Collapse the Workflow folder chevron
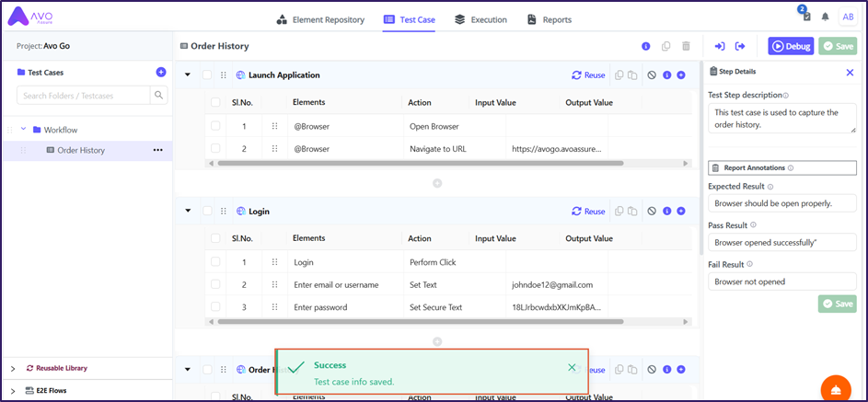Viewport: 868px width, 402px height. coord(23,130)
